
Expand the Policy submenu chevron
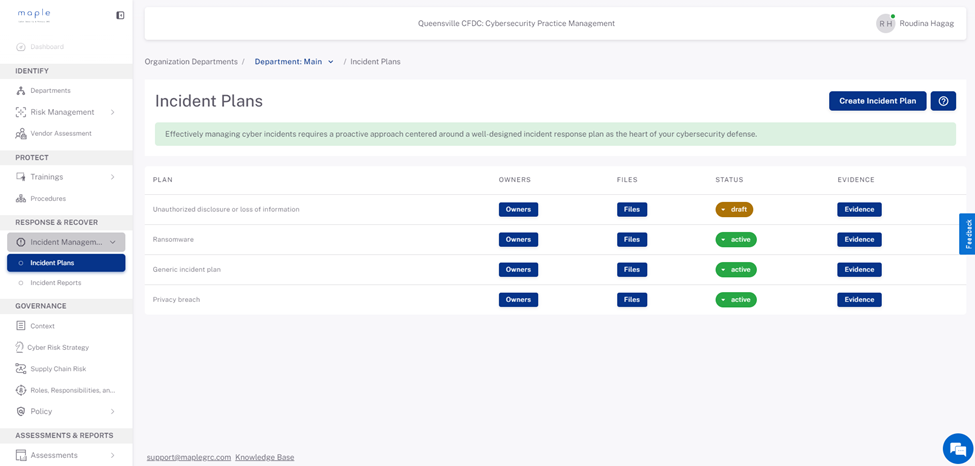pyautogui.click(x=113, y=411)
